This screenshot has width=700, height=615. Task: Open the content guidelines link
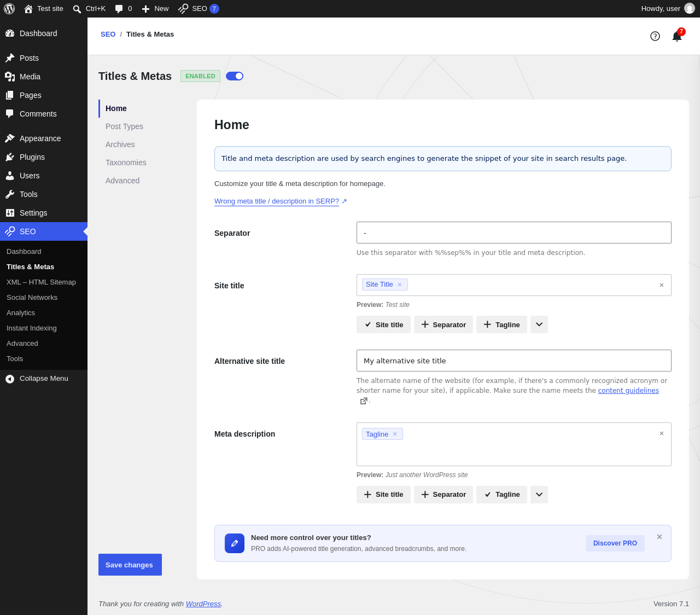pyautogui.click(x=628, y=391)
